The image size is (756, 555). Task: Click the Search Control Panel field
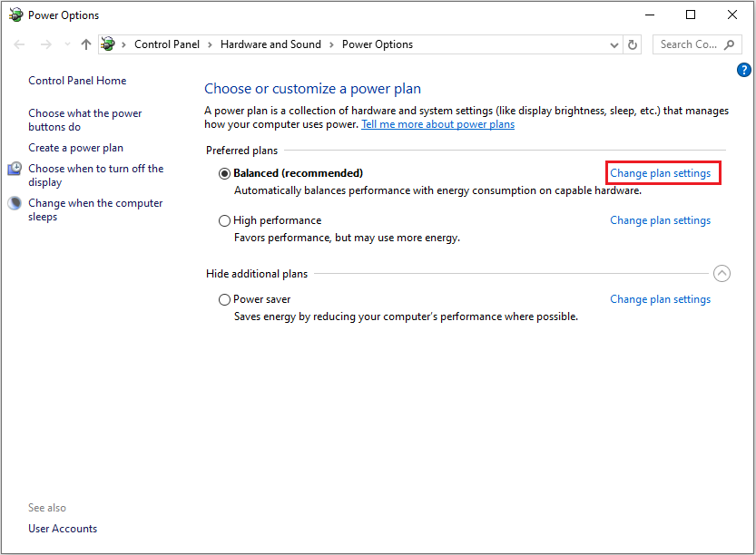(697, 44)
